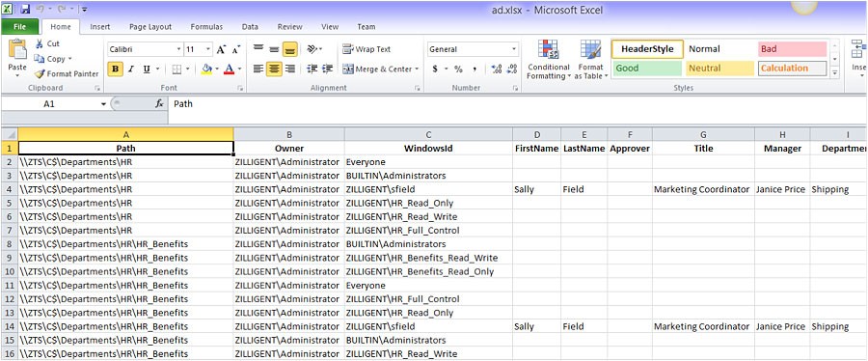Apply cell borders with the Borders icon
Image resolution: width=868 pixels, height=361 pixels.
tap(176, 69)
